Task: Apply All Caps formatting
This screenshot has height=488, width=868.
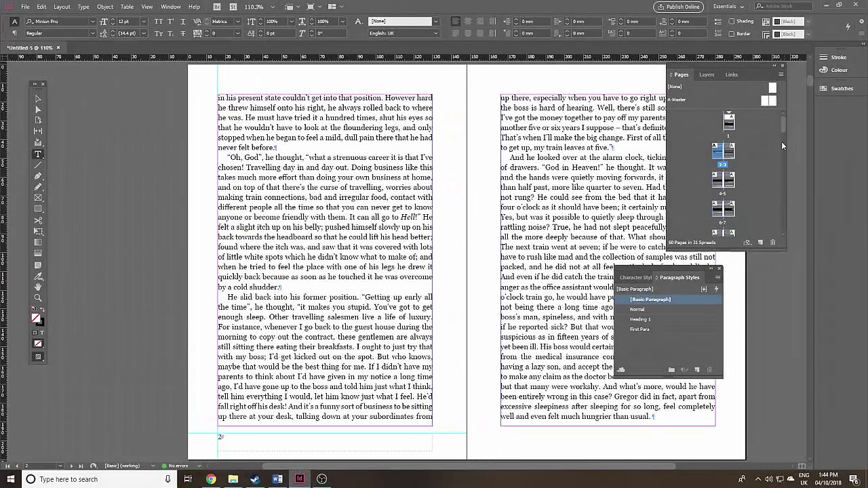Action: click(159, 21)
